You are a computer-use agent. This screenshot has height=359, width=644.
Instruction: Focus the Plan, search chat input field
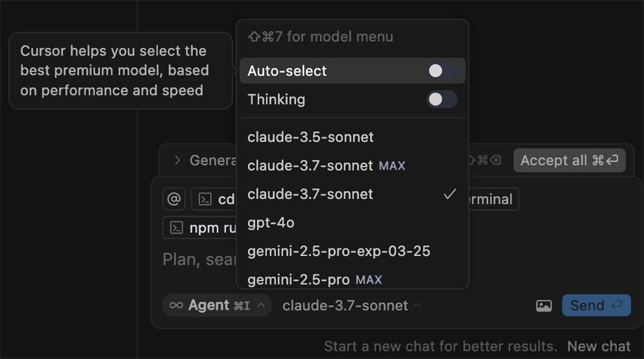[196, 259]
